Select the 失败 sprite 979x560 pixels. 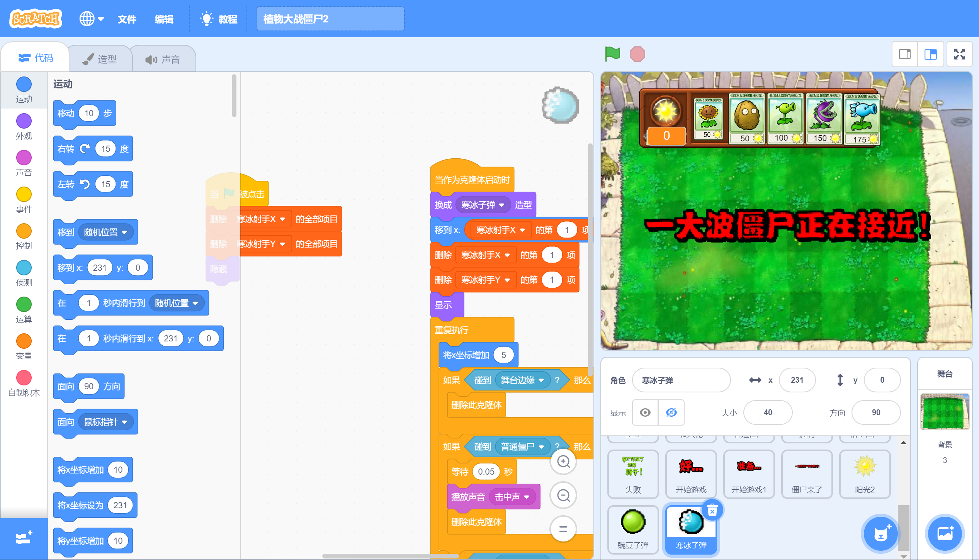(x=633, y=474)
